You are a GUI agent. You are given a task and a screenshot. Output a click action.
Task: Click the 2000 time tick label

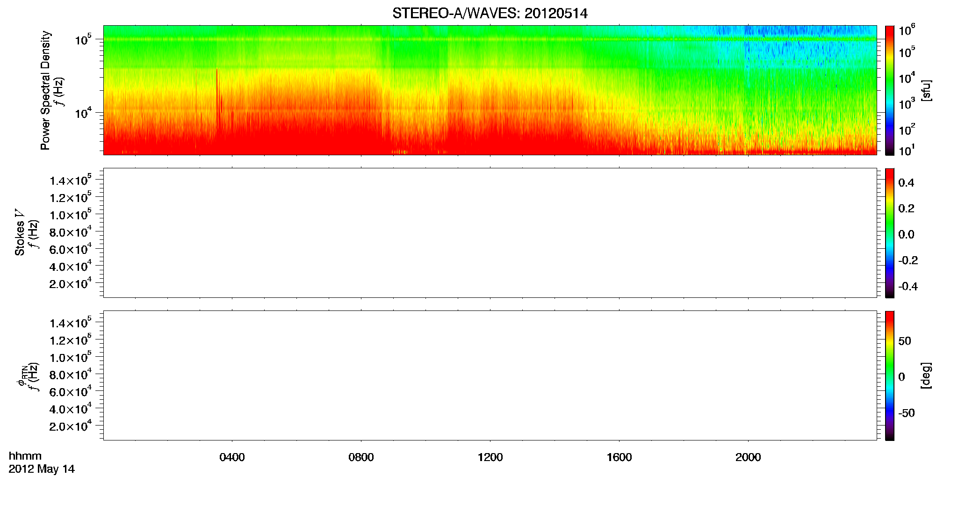click(748, 457)
